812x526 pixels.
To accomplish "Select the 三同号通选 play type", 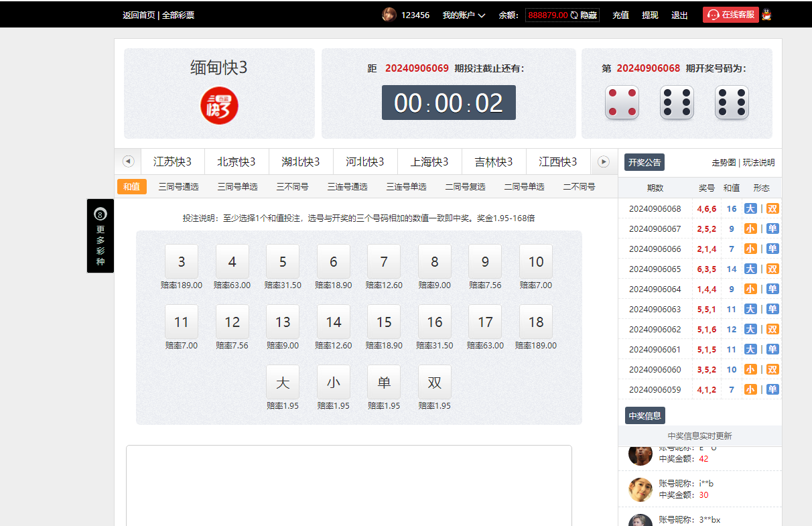I will (x=178, y=187).
